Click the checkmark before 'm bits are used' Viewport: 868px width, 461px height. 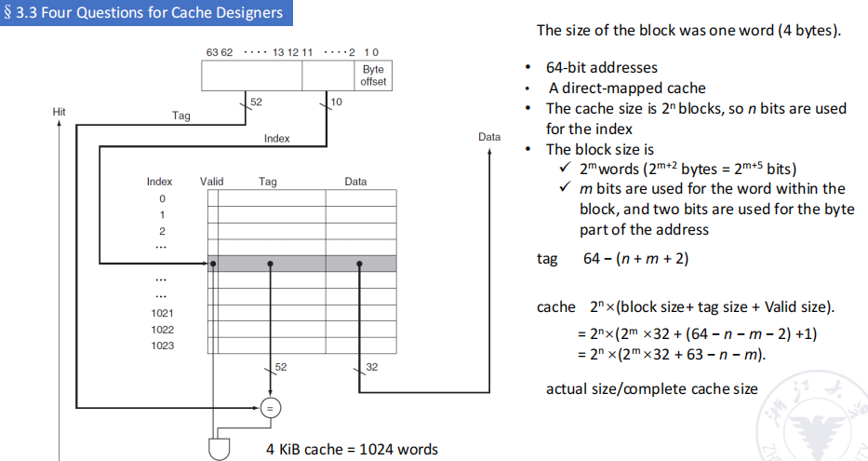pos(566,189)
